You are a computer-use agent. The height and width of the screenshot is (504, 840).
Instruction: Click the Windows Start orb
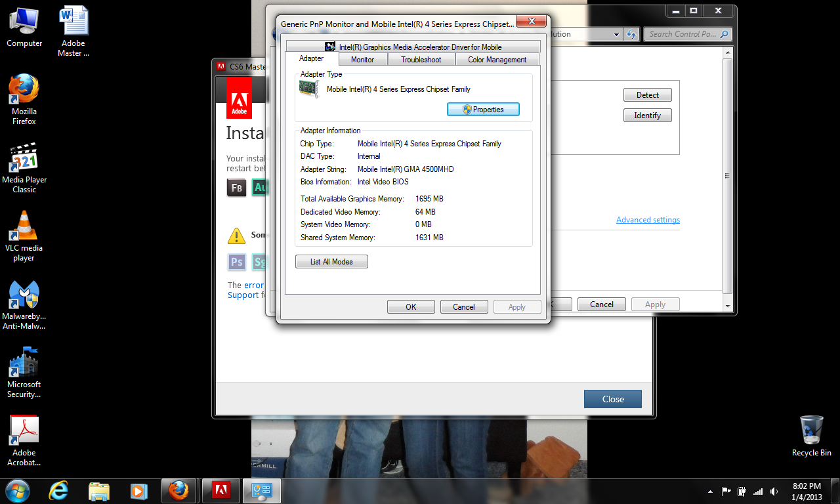click(x=16, y=490)
